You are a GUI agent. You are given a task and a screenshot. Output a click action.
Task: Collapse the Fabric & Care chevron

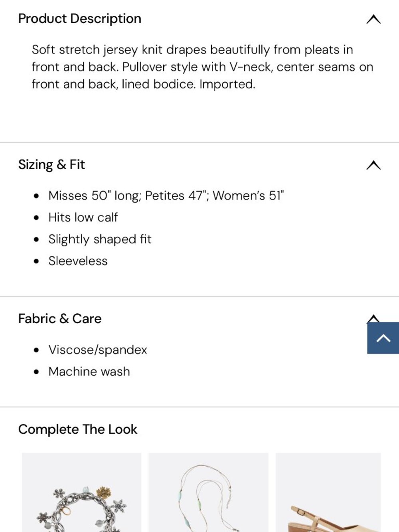(373, 318)
